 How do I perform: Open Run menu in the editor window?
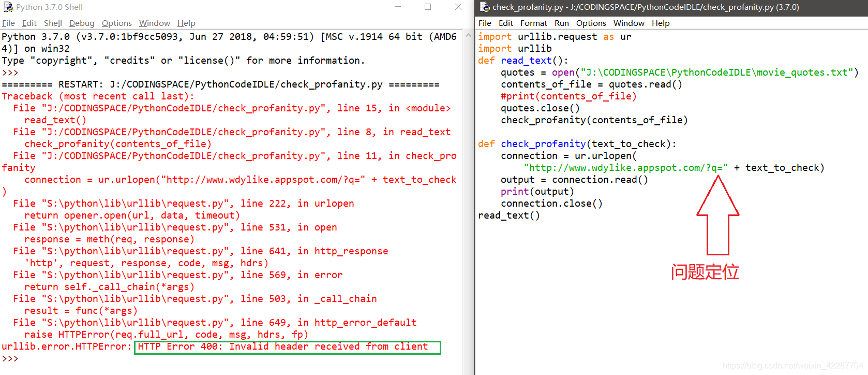point(562,23)
